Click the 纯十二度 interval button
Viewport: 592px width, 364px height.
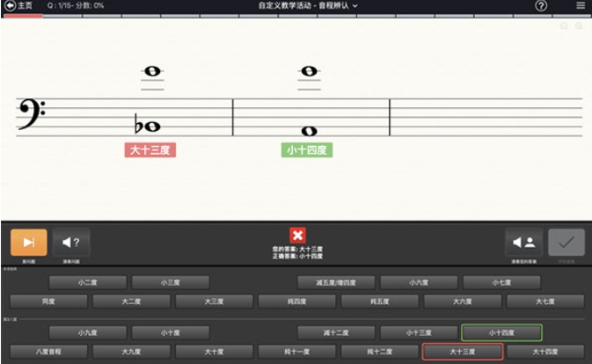[x=380, y=352]
